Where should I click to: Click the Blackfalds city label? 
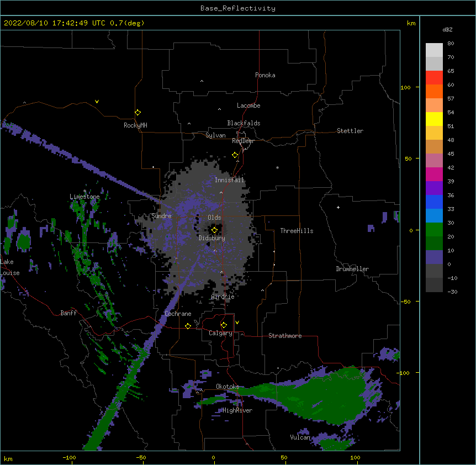(244, 123)
